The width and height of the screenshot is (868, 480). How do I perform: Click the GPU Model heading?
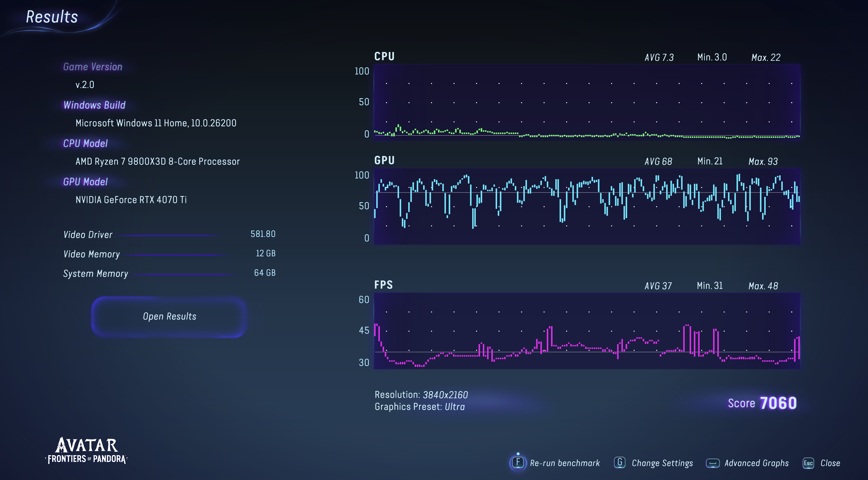85,182
